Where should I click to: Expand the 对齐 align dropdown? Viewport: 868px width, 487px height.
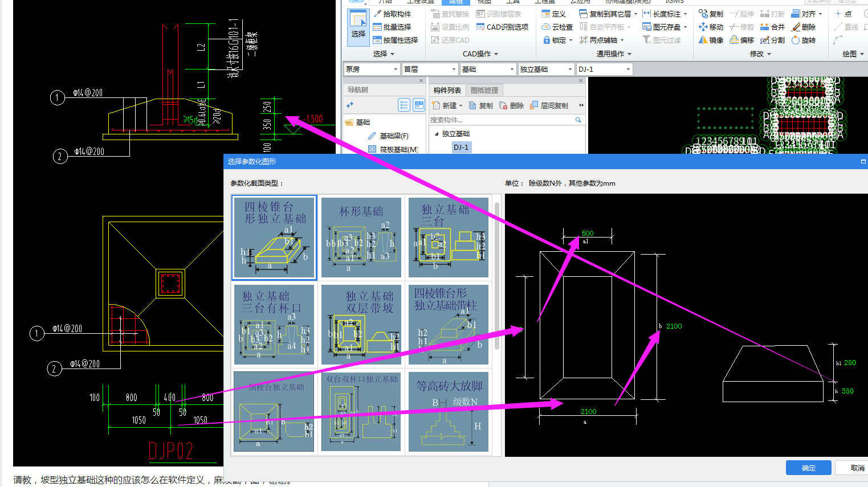coord(820,14)
